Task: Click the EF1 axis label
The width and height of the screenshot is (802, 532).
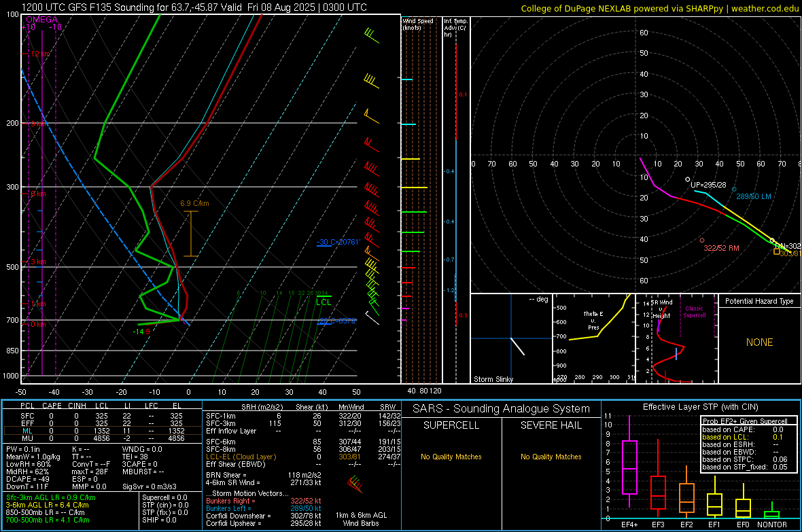Action: click(714, 525)
